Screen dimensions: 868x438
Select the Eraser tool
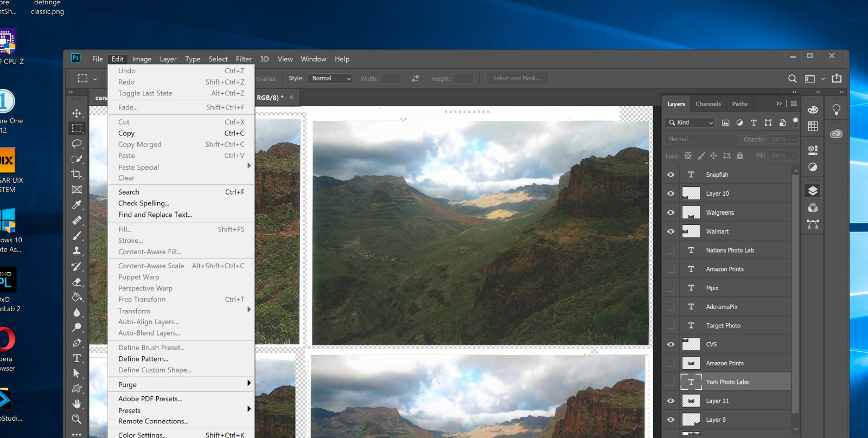(76, 281)
